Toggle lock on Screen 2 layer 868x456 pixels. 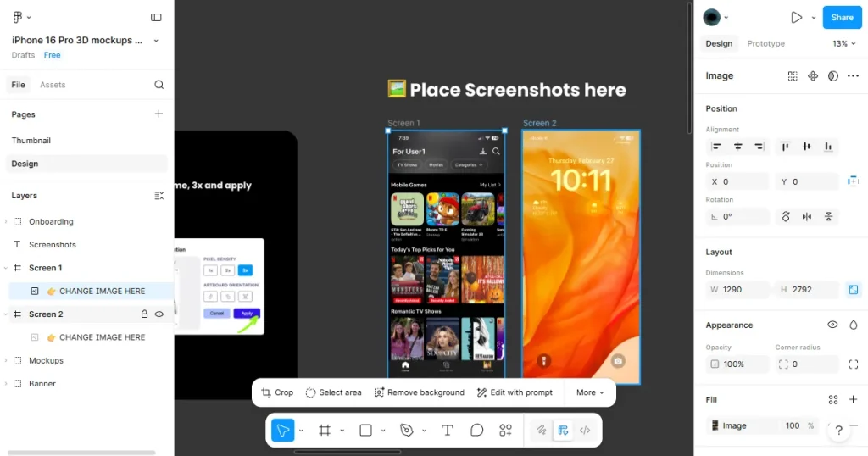tap(144, 314)
